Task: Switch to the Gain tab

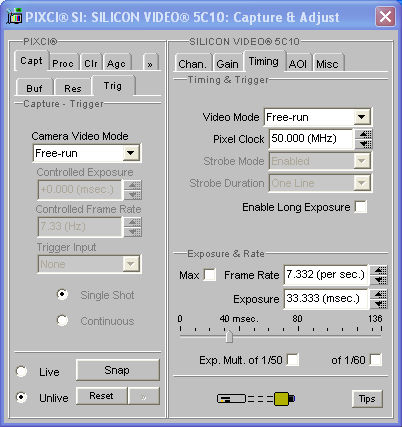Action: pyautogui.click(x=227, y=63)
